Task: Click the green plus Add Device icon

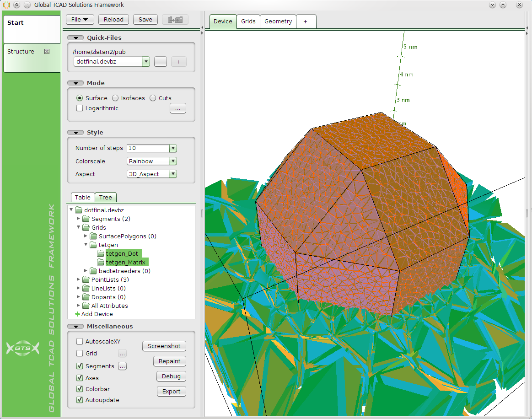Action: [78, 314]
